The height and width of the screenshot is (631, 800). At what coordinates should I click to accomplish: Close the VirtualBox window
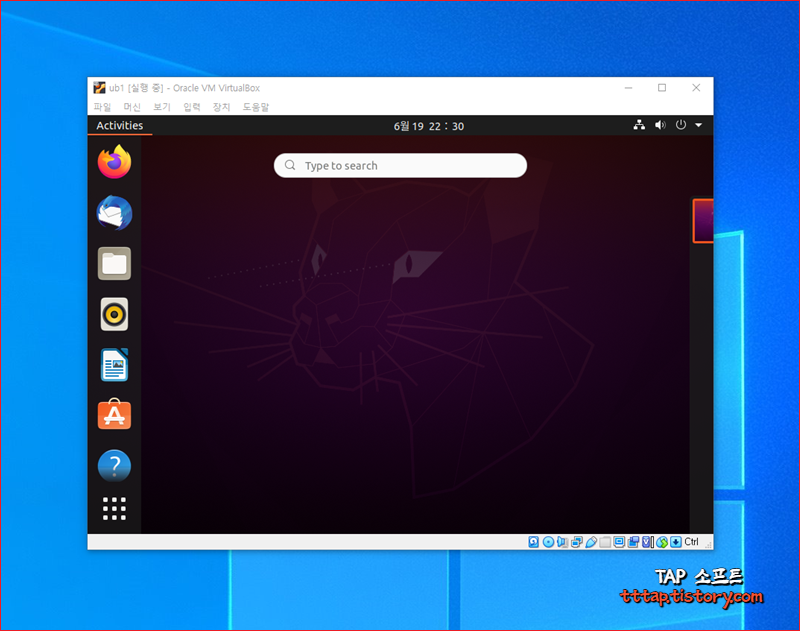coord(696,88)
